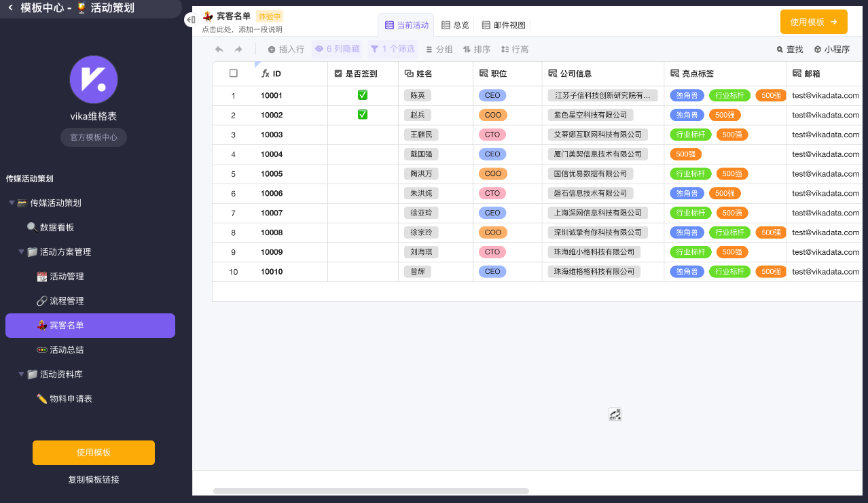Collapse the sidebar with the panel toggle icon
The image size is (868, 503).
[x=190, y=20]
